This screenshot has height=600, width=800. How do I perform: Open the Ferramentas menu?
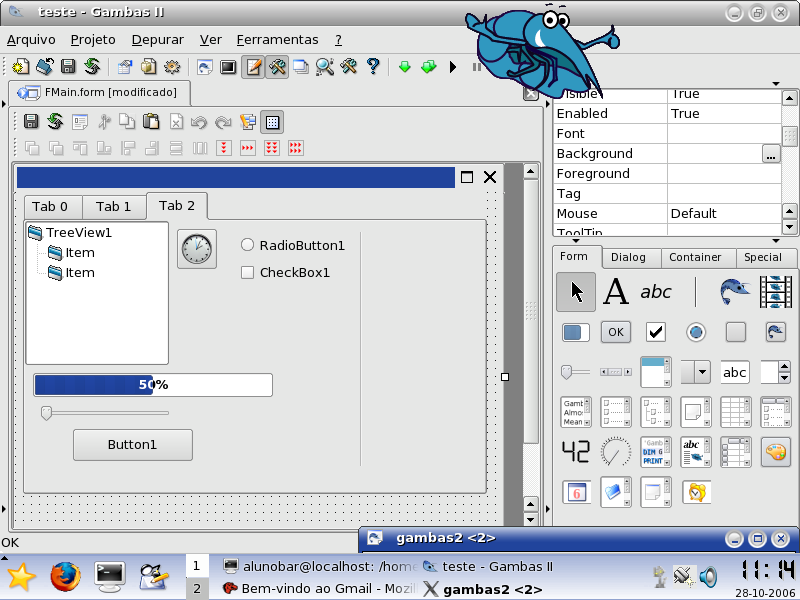[x=278, y=40]
